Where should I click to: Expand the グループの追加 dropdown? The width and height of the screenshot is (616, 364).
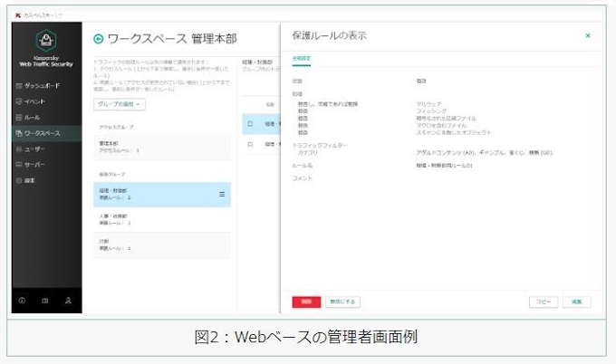tap(119, 105)
